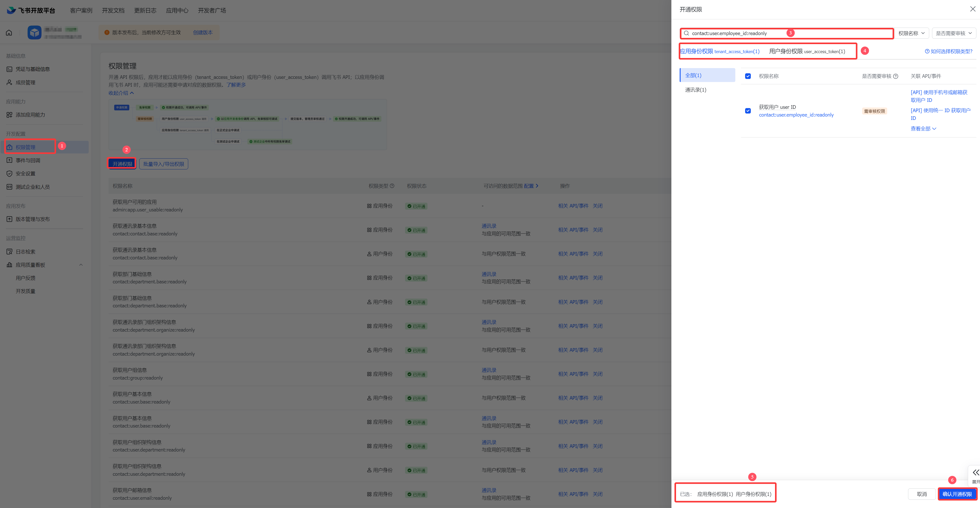Select 通讯录(1) category in left list

click(x=695, y=90)
